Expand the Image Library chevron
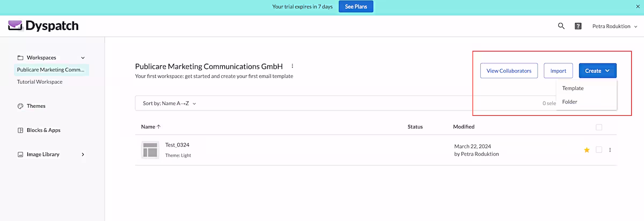 point(83,154)
